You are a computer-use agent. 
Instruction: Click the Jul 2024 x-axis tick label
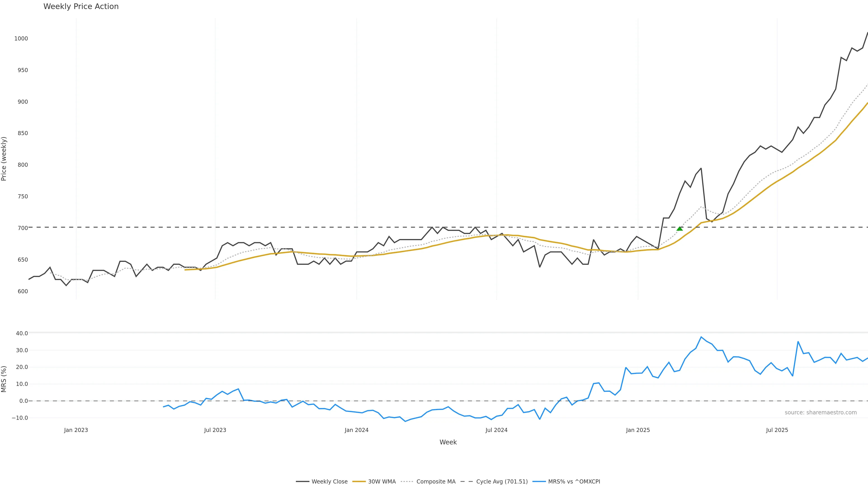tap(496, 430)
